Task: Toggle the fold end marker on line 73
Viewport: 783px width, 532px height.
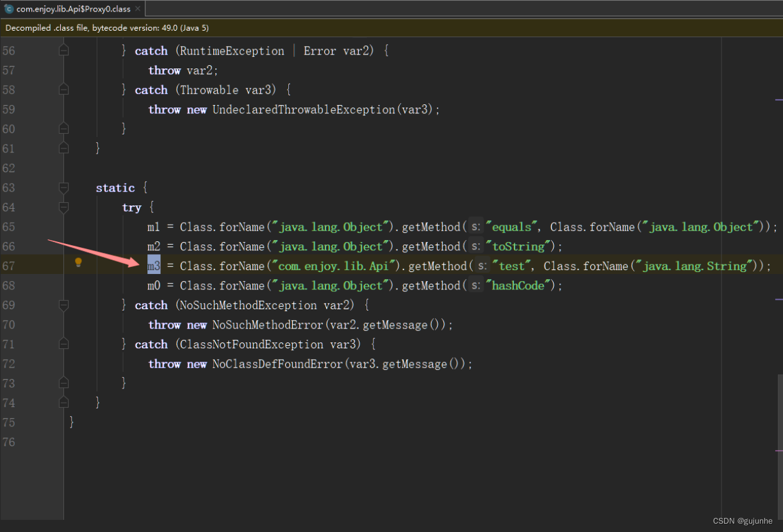Action: [x=63, y=383]
